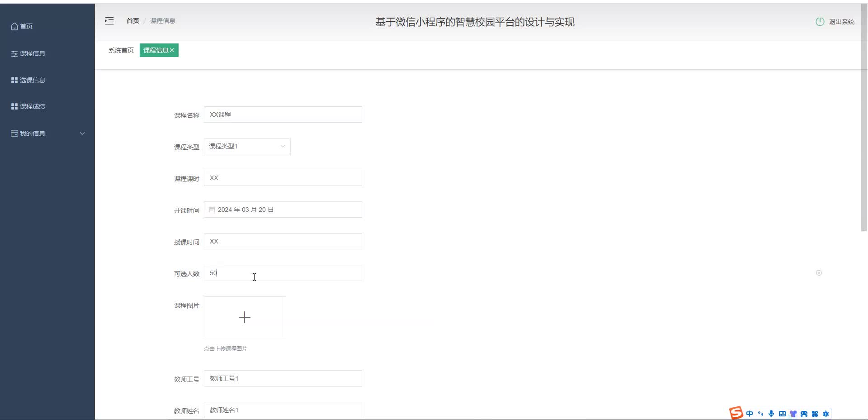Click Sogou microphone voice input icon
This screenshot has width=868, height=420.
pos(771,414)
